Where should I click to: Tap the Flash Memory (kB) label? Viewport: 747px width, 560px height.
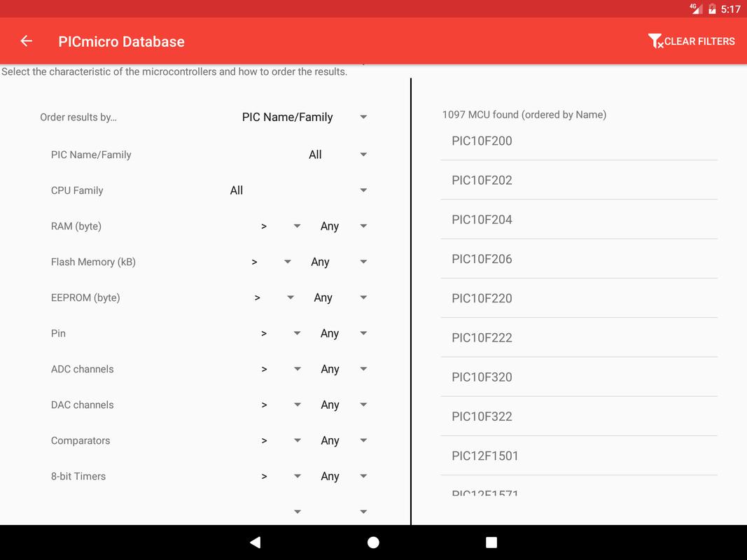(93, 262)
